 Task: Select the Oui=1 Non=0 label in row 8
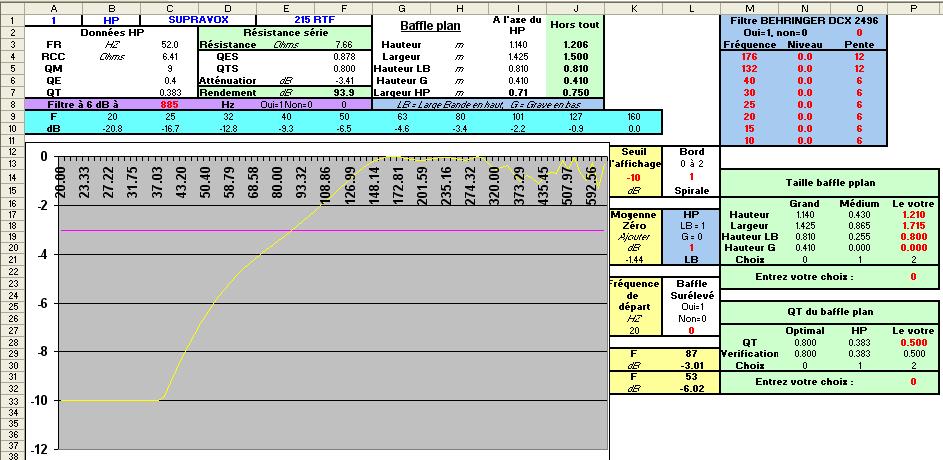click(x=284, y=104)
